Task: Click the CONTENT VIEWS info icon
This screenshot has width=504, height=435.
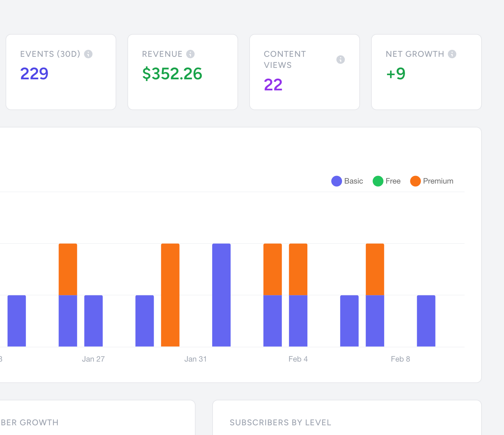Action: pyautogui.click(x=341, y=59)
